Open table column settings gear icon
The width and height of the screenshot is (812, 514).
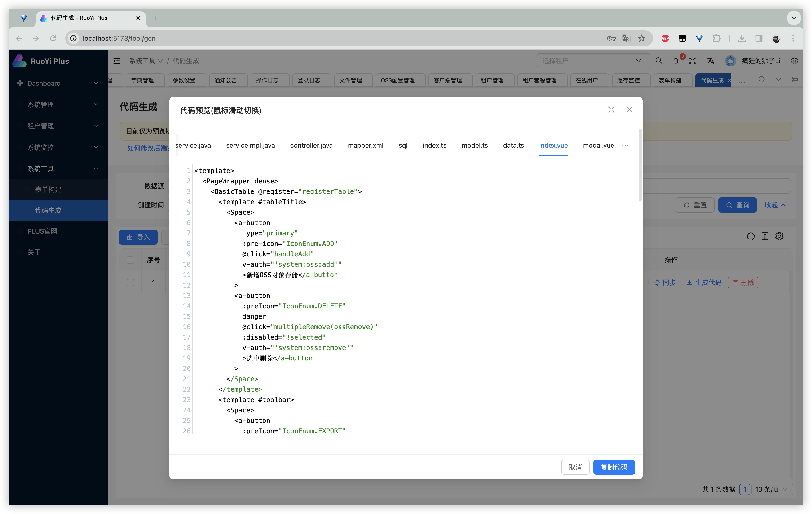click(x=779, y=236)
